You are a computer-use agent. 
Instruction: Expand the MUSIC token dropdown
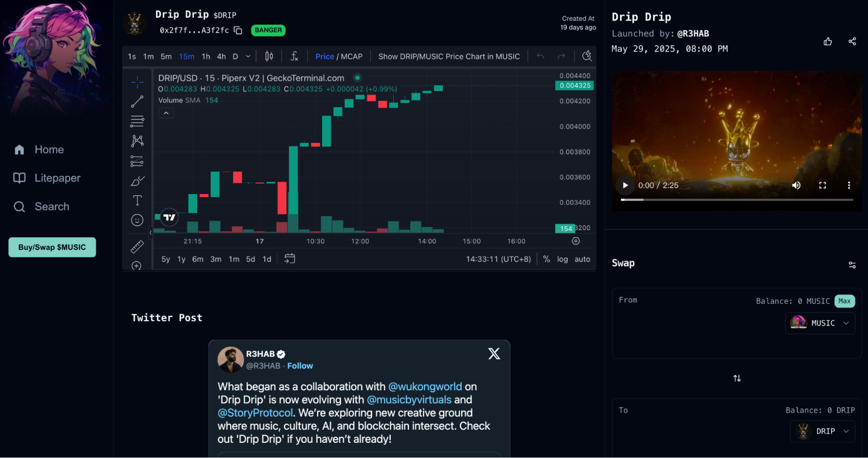[x=820, y=323]
